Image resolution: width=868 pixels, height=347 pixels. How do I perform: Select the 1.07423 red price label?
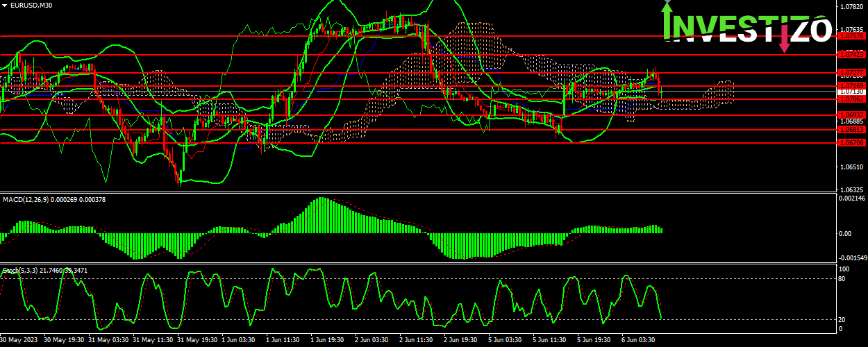851,54
